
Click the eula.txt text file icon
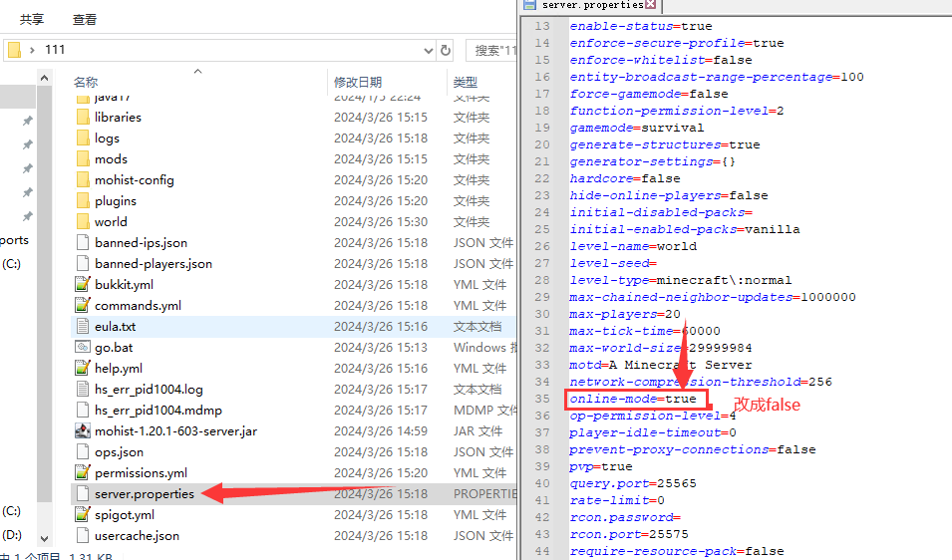coord(83,327)
